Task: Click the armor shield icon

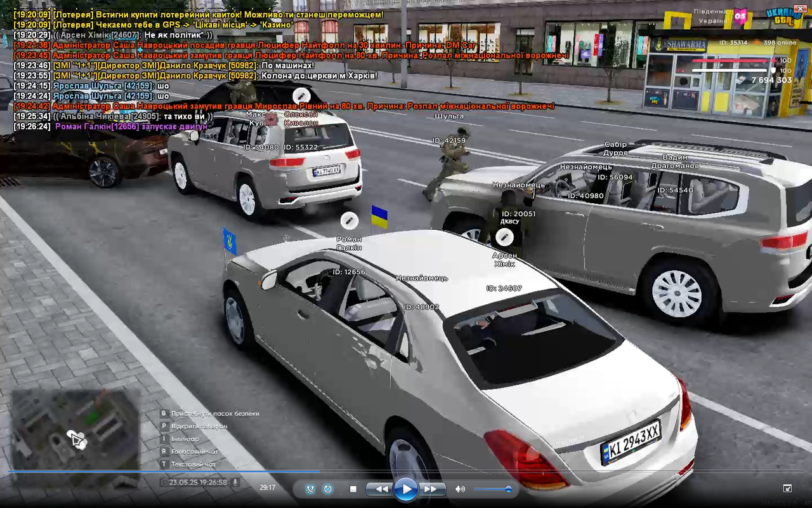Action: tap(773, 70)
